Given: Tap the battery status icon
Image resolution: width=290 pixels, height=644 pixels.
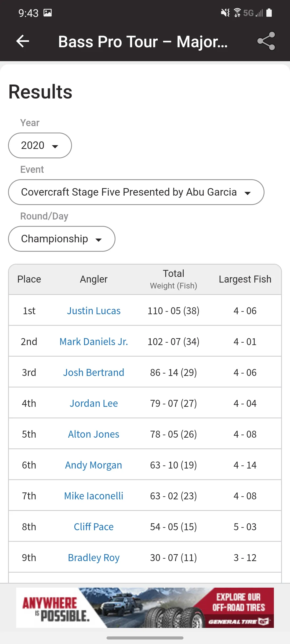Looking at the screenshot, I should (269, 13).
